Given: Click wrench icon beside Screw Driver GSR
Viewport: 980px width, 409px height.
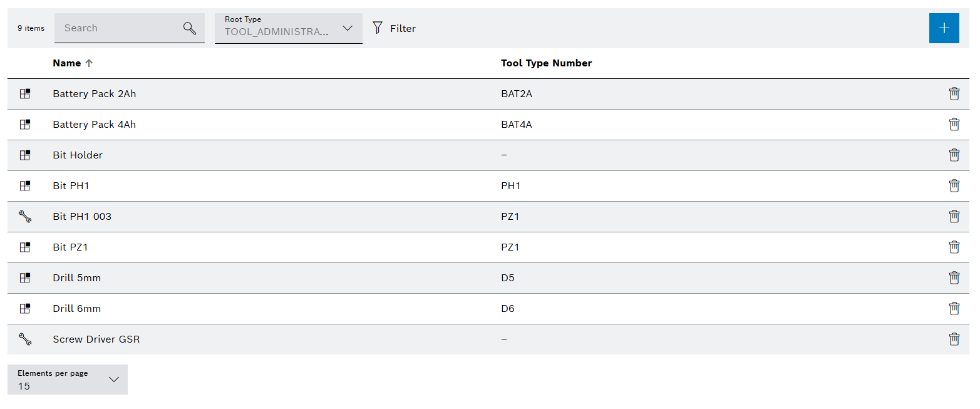Looking at the screenshot, I should click(25, 339).
